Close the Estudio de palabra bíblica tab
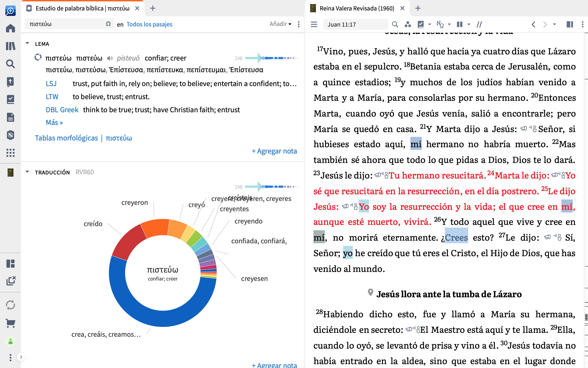The height and width of the screenshot is (368, 588). coord(137,8)
